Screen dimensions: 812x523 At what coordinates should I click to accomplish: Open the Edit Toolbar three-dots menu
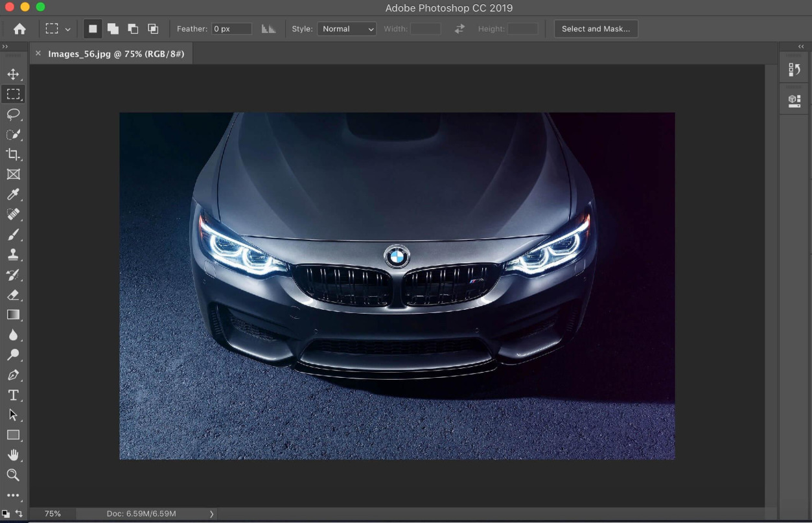pyautogui.click(x=13, y=496)
